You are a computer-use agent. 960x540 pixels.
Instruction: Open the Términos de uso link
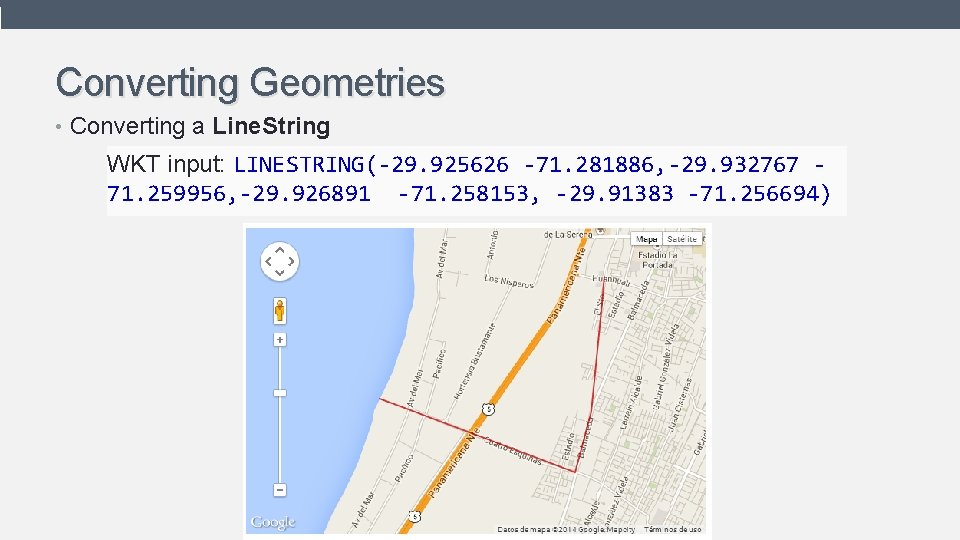[672, 530]
